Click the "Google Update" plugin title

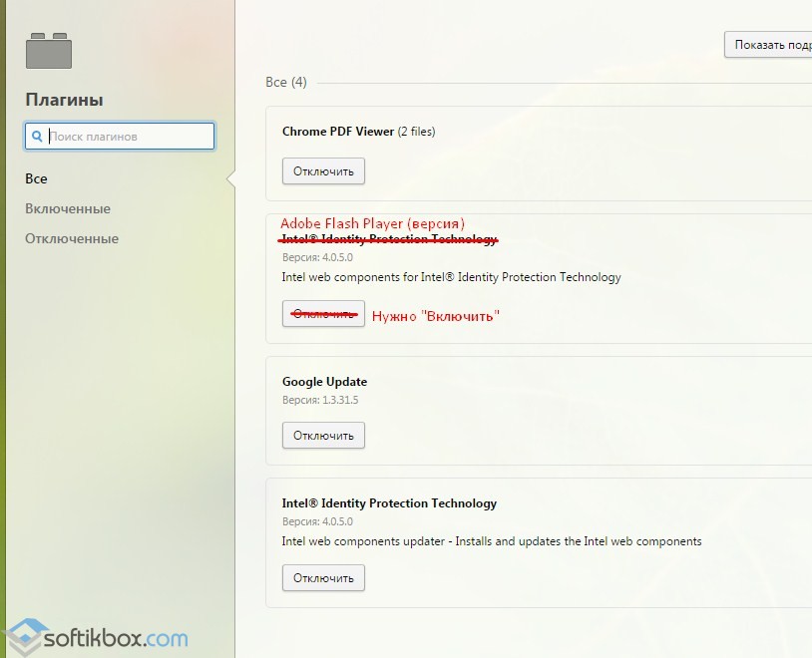324,382
